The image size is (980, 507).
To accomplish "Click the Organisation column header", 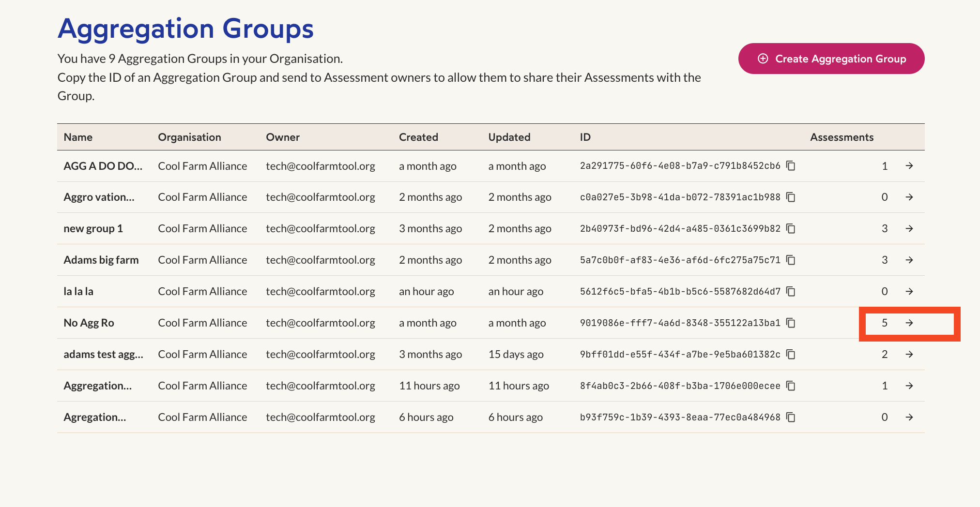I will pyautogui.click(x=189, y=137).
